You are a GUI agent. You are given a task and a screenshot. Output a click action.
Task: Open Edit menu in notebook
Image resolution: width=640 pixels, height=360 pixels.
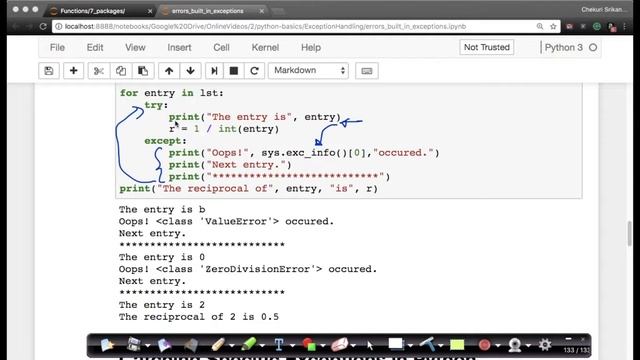[95, 47]
